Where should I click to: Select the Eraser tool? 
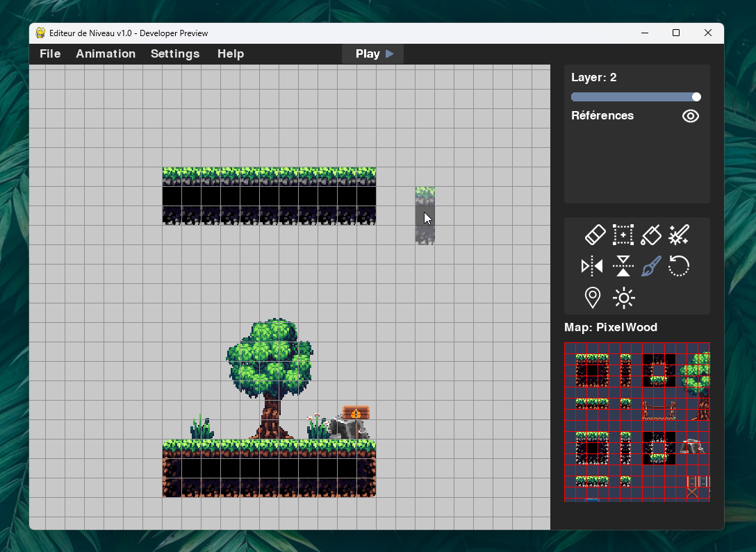click(595, 235)
